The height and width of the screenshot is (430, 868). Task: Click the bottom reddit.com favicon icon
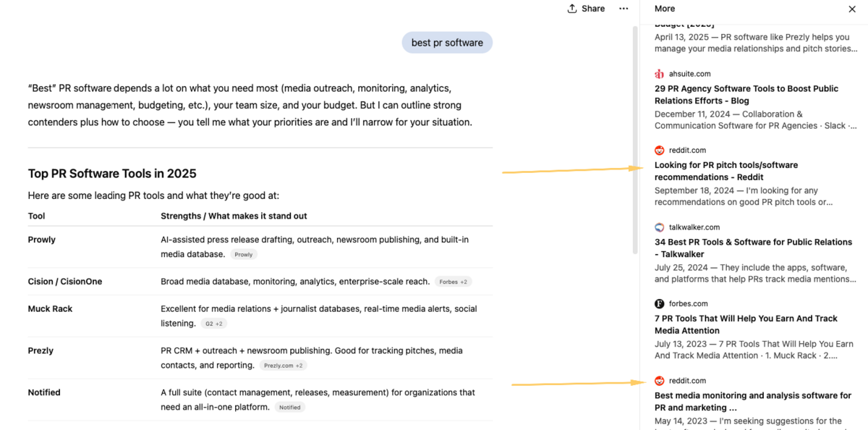pyautogui.click(x=659, y=381)
